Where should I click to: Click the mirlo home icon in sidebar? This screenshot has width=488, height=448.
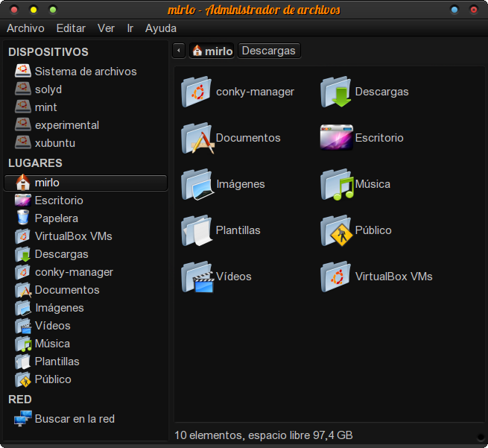pos(23,183)
